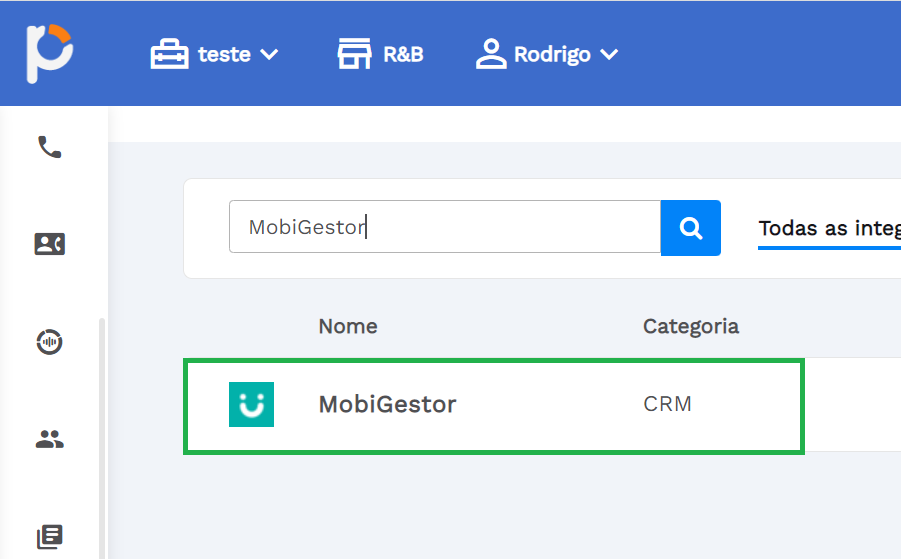Click the phone calls sidebar icon
This screenshot has height=559, width=901.
(49, 147)
